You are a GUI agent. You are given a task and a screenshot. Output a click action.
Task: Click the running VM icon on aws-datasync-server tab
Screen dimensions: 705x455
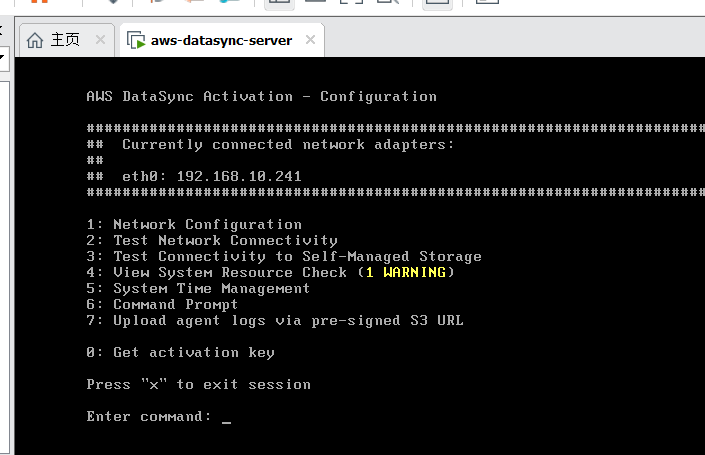[x=136, y=40]
